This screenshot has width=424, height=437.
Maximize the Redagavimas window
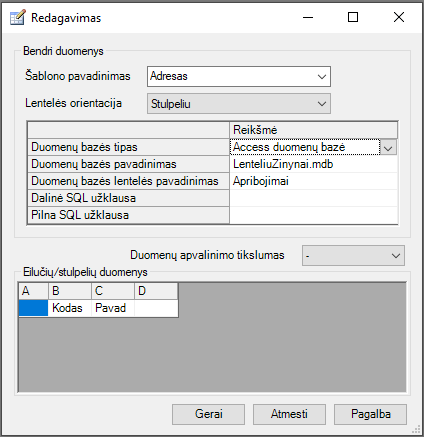point(353,17)
